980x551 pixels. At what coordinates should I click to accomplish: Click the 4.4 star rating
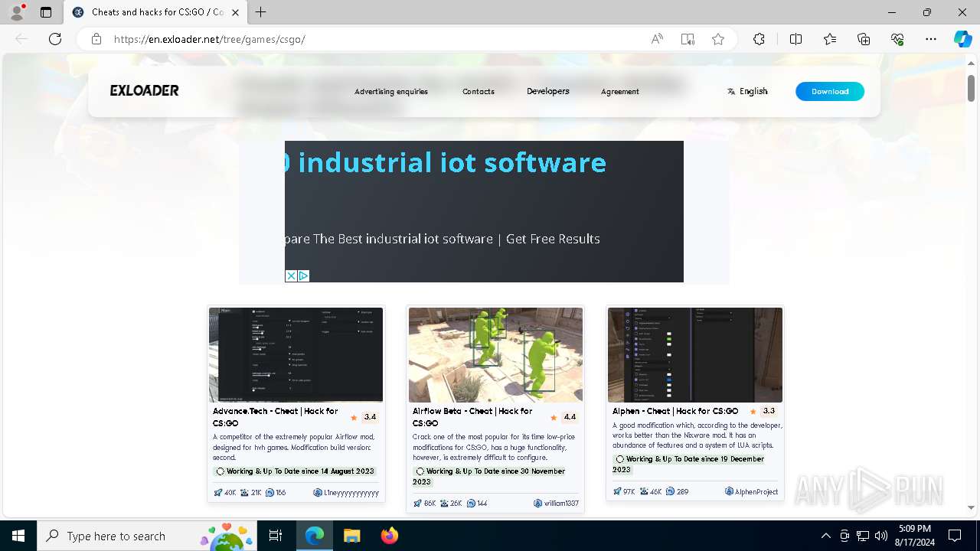563,417
